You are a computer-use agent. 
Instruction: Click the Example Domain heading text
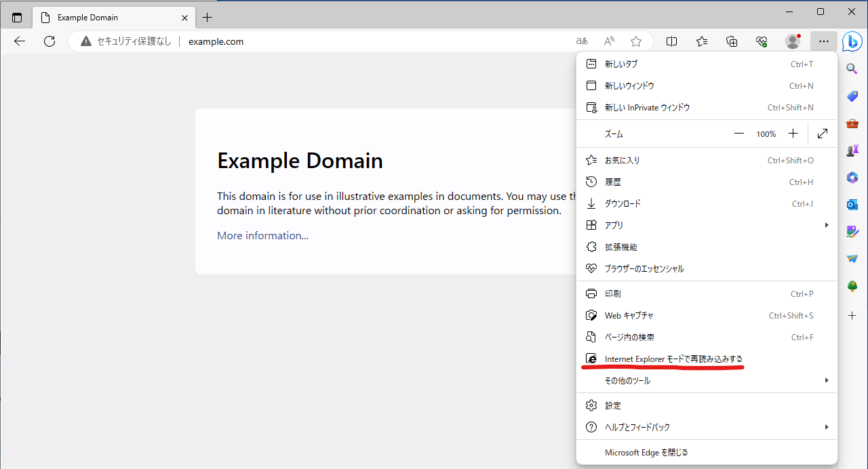click(x=300, y=161)
